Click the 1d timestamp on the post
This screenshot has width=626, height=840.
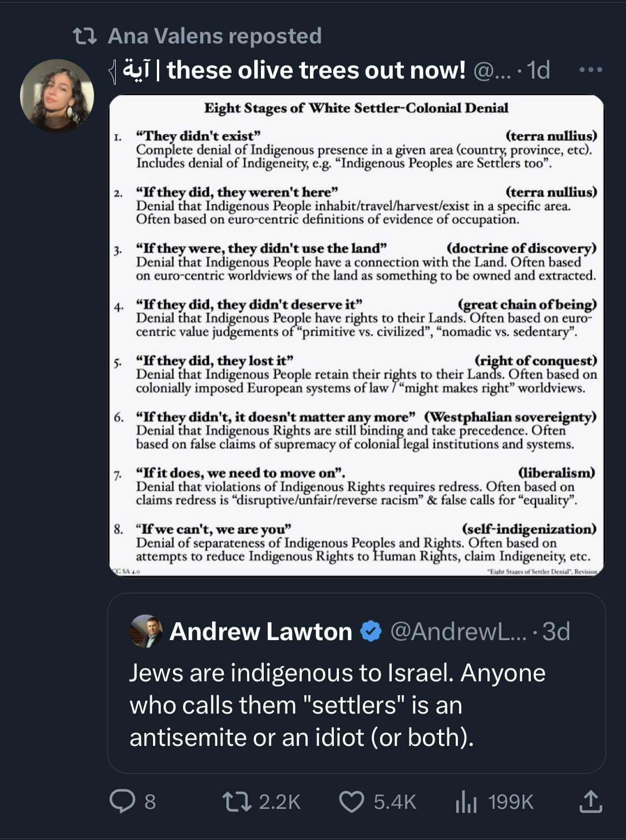tap(538, 70)
